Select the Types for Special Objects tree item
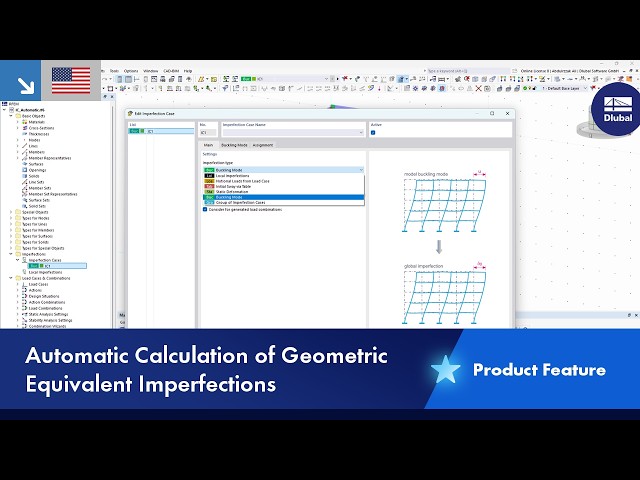640x480 pixels. coord(43,248)
